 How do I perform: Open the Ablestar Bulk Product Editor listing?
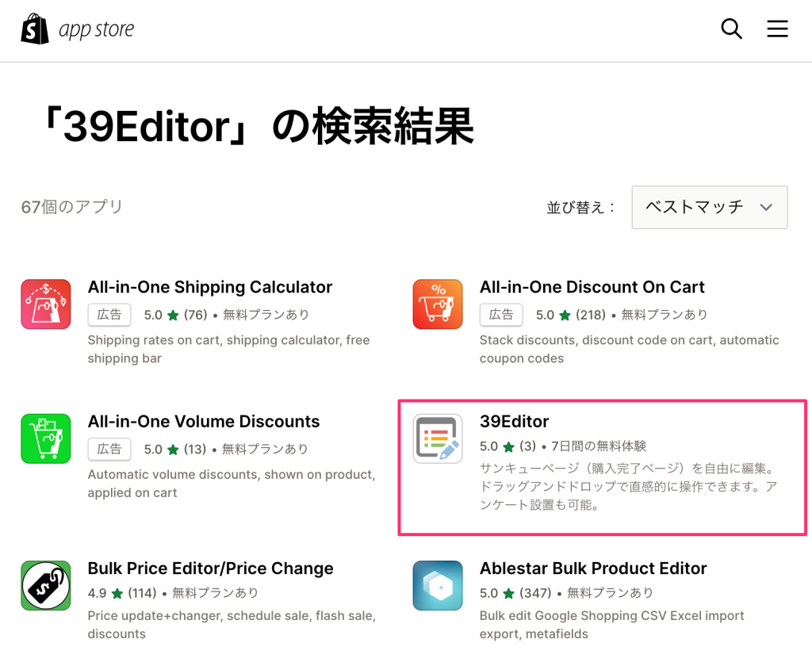592,568
